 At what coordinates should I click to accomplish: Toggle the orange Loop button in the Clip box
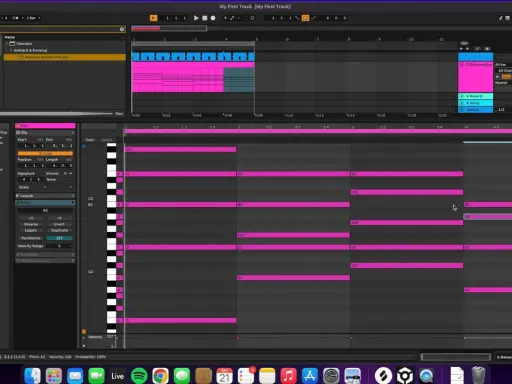pyautogui.click(x=45, y=153)
